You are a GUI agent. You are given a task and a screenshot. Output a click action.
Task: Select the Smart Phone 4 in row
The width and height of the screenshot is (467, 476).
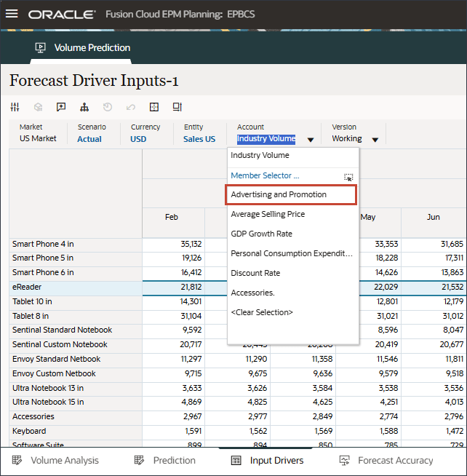[x=76, y=244]
